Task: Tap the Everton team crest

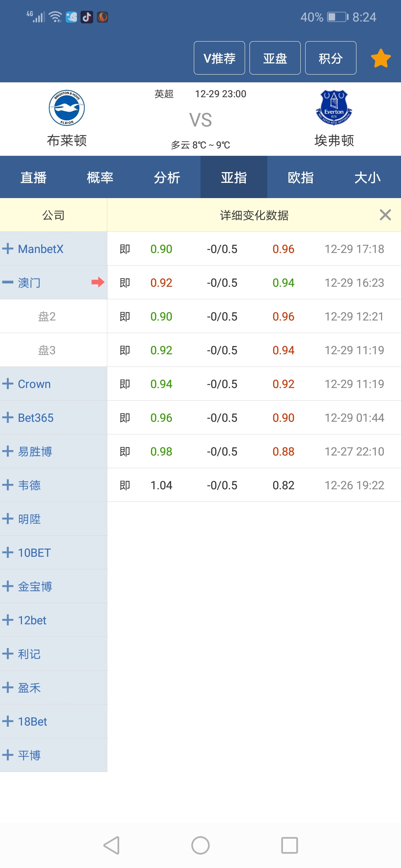Action: tap(334, 108)
